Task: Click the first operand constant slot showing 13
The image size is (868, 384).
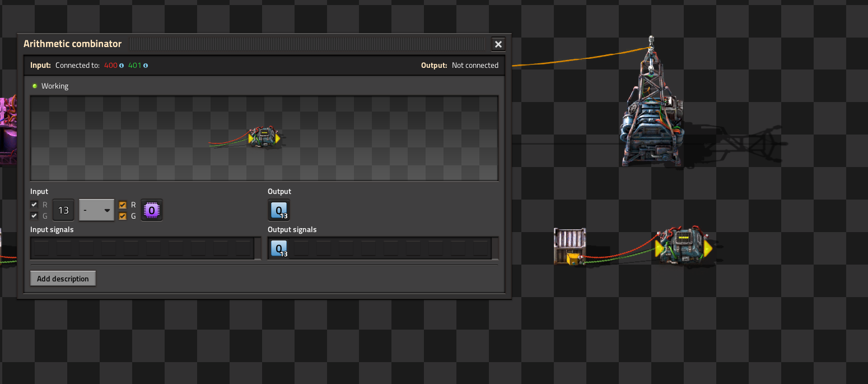Action: [x=63, y=210]
